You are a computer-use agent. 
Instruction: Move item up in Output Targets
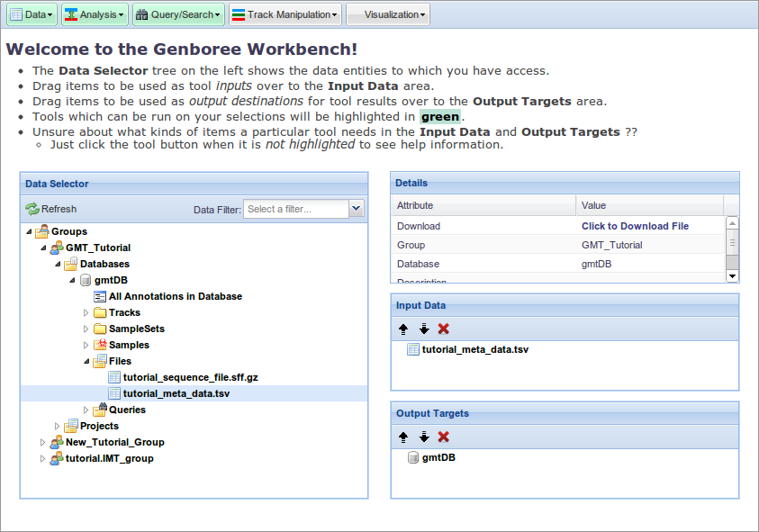[403, 437]
